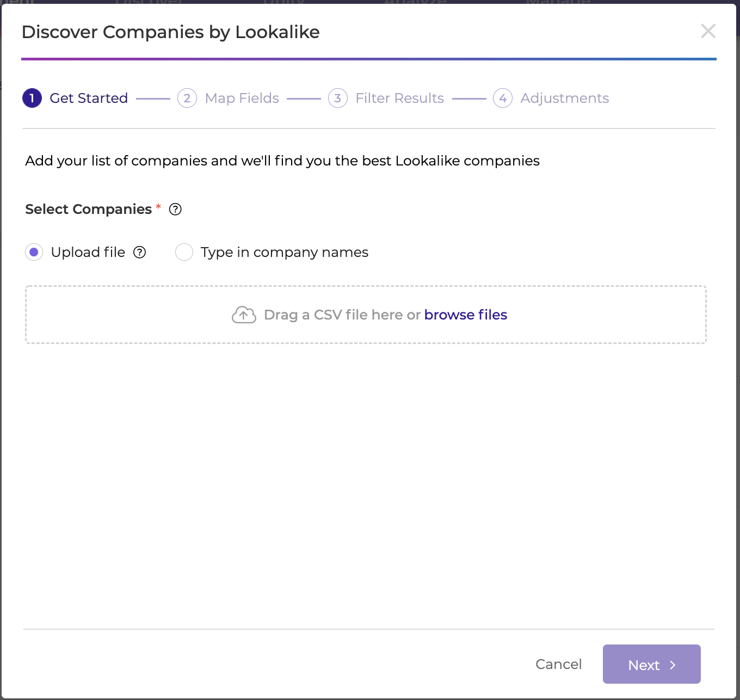This screenshot has height=700, width=740.
Task: Click the Type in company names label
Action: (x=285, y=252)
